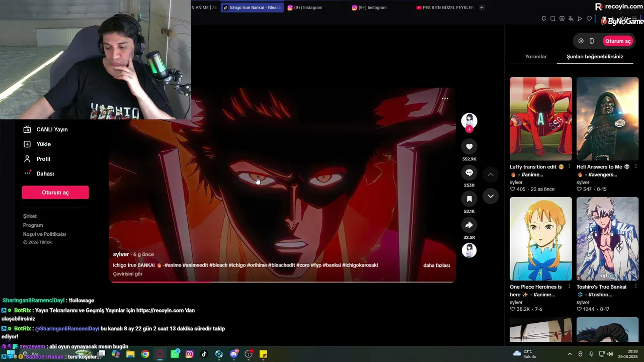Expand description with 'daha fazlası'
Image resolution: width=644 pixels, height=362 pixels.
pos(436,265)
